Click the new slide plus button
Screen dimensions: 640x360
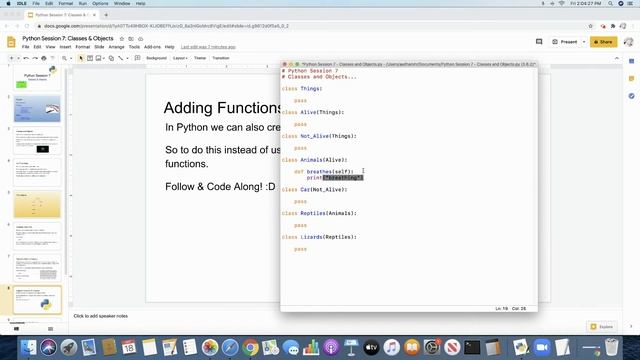coord(11,58)
